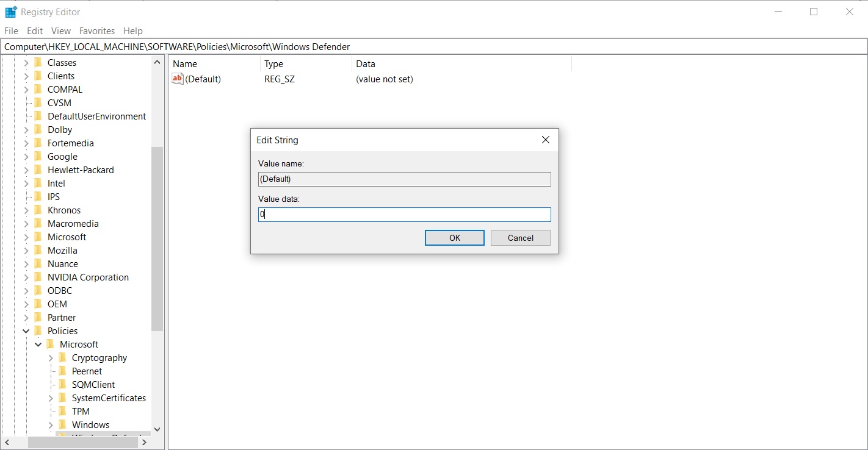Click the SQMClient folder icon
The height and width of the screenshot is (450, 868).
click(x=62, y=384)
